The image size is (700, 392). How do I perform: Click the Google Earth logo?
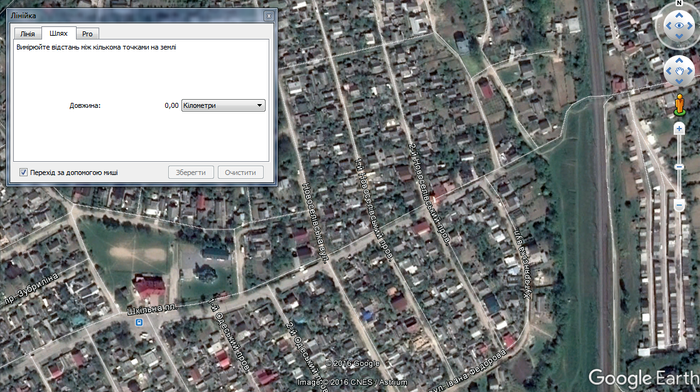pos(644,378)
